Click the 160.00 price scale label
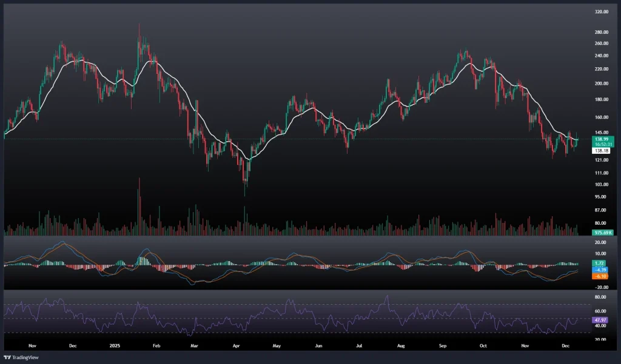Viewport: 621px width, 364px height. [602, 117]
